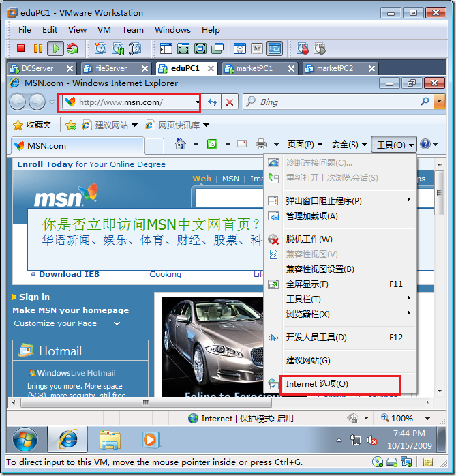Open the snapshot manager with the wrench icon

(x=135, y=48)
